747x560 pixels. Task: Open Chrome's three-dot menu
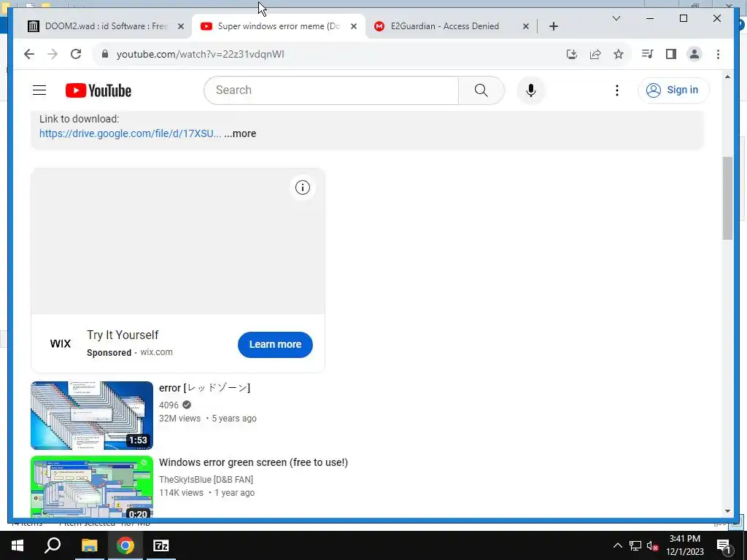coord(718,54)
